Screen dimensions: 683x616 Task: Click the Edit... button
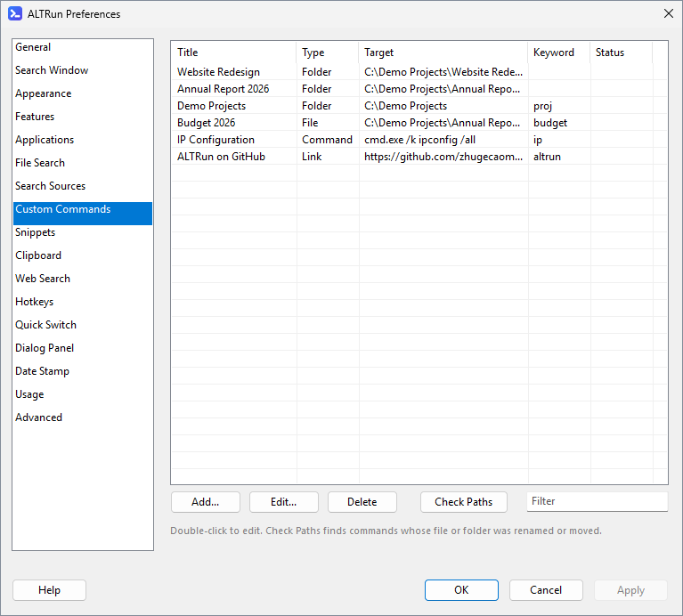(283, 502)
